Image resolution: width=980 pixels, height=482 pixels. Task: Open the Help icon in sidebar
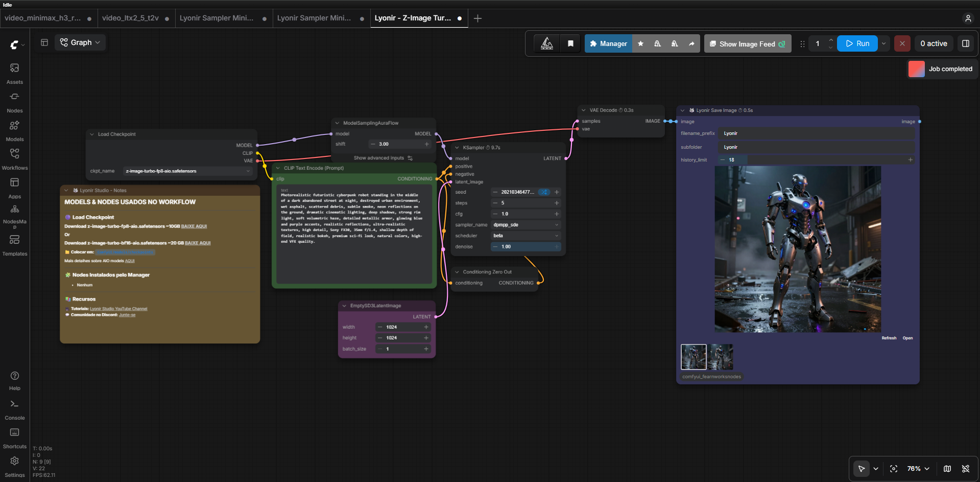(x=15, y=381)
